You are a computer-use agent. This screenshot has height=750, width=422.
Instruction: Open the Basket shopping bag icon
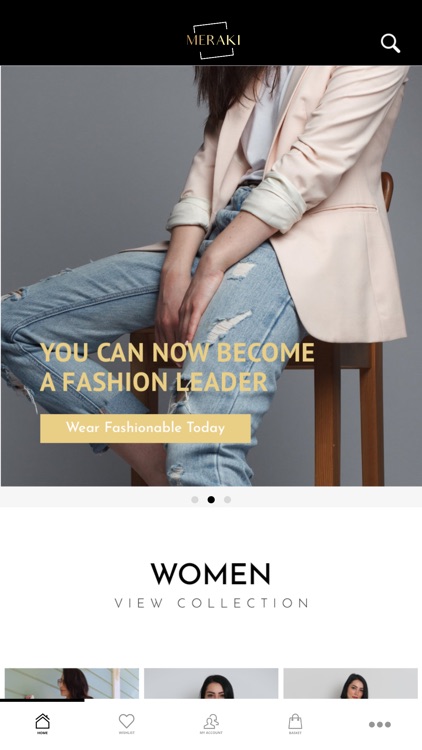coord(295,721)
